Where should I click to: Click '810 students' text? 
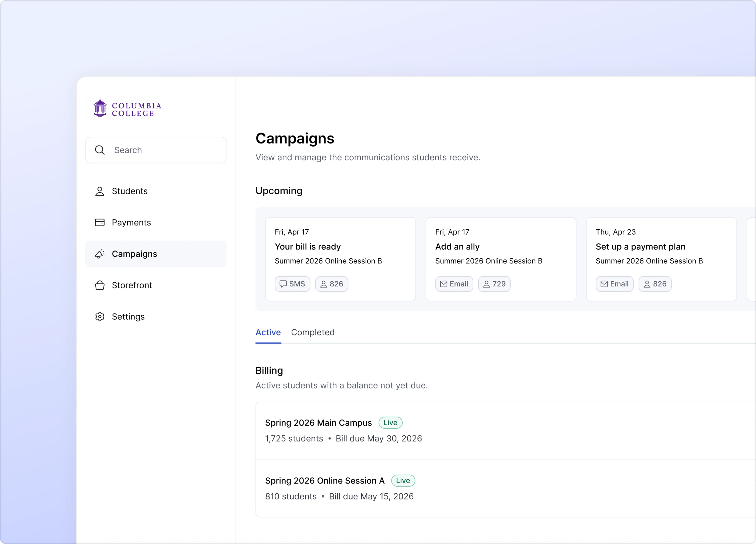point(291,497)
